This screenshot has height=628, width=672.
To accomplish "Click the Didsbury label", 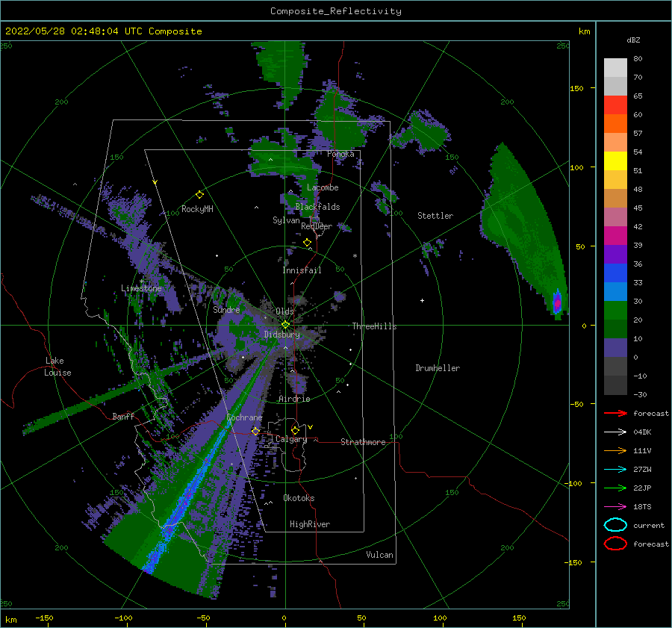I will pos(282,335).
